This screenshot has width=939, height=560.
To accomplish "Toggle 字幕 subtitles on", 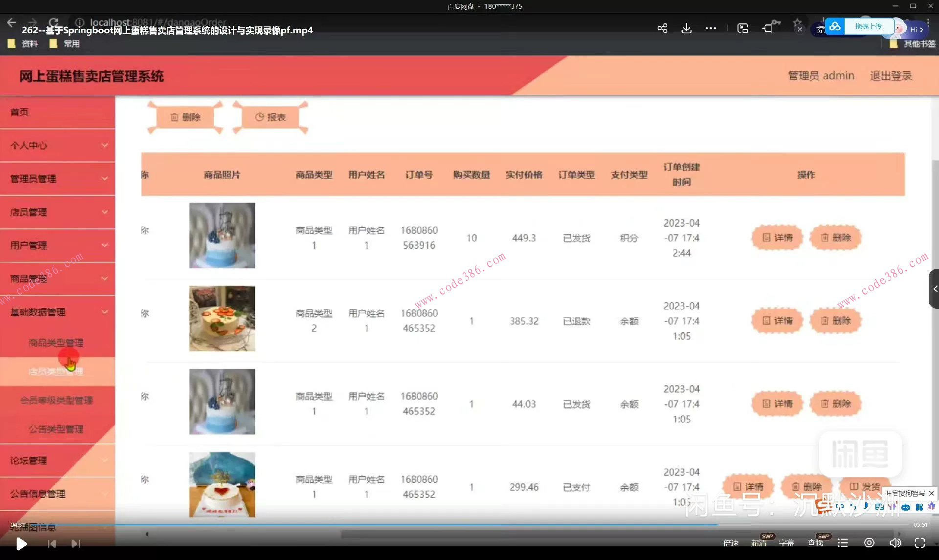I will 787,542.
